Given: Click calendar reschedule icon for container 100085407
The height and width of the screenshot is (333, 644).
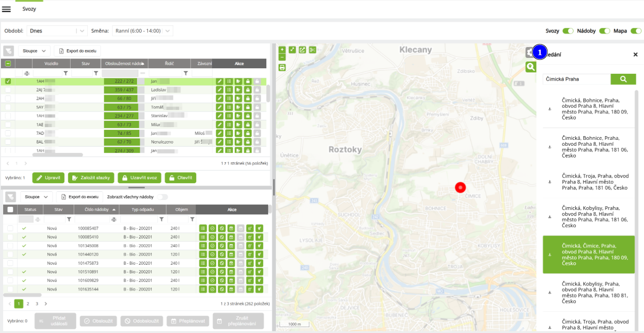Looking at the screenshot, I should pos(231,228).
